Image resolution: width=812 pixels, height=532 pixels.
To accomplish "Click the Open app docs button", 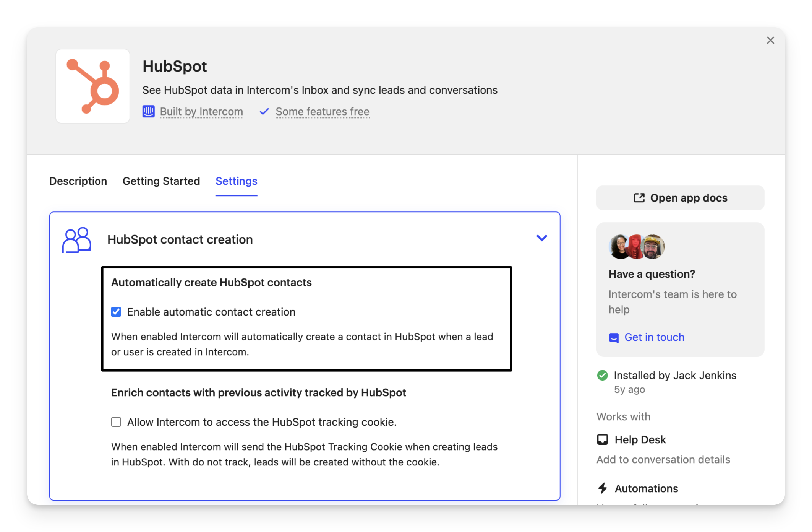I will pyautogui.click(x=680, y=198).
